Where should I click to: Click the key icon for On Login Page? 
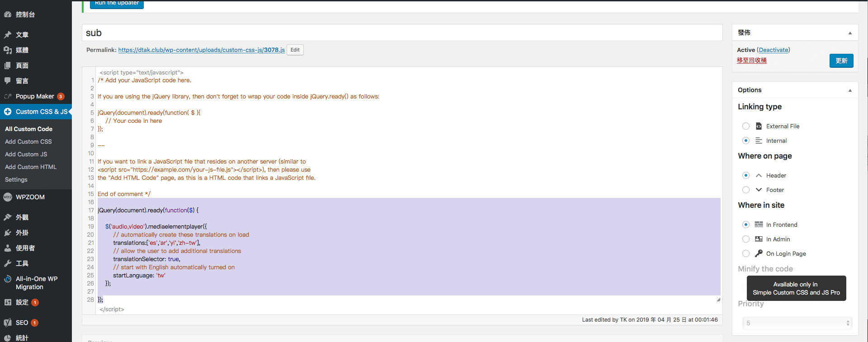[759, 253]
